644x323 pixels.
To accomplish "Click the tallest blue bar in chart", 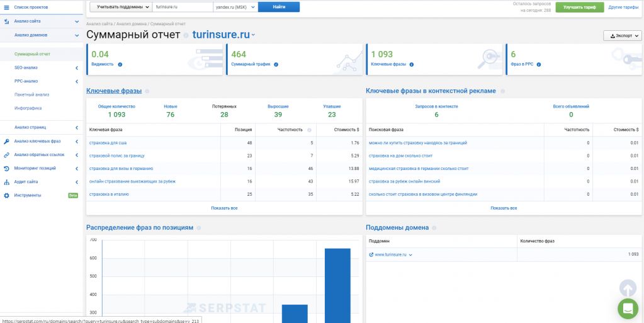I will (337, 283).
